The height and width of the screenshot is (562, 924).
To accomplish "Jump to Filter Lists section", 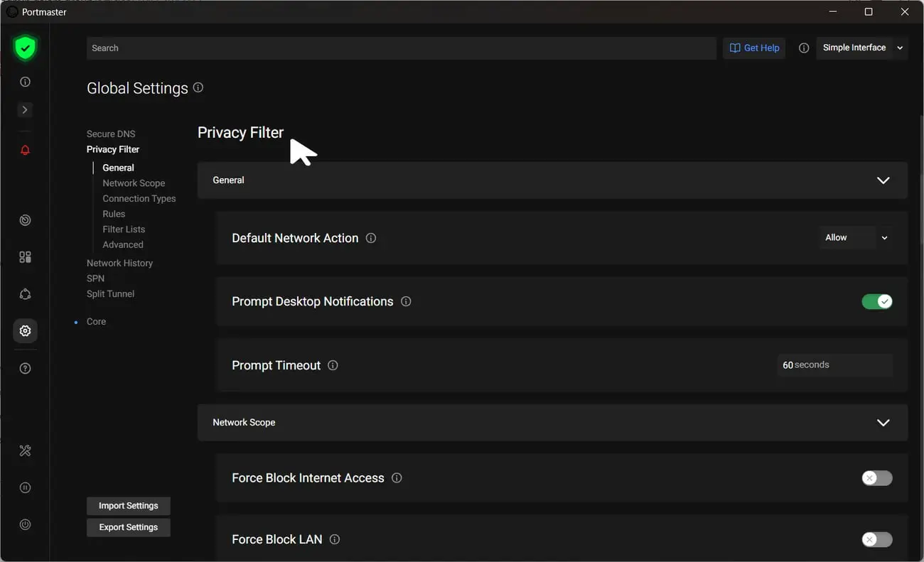I will pos(124,229).
